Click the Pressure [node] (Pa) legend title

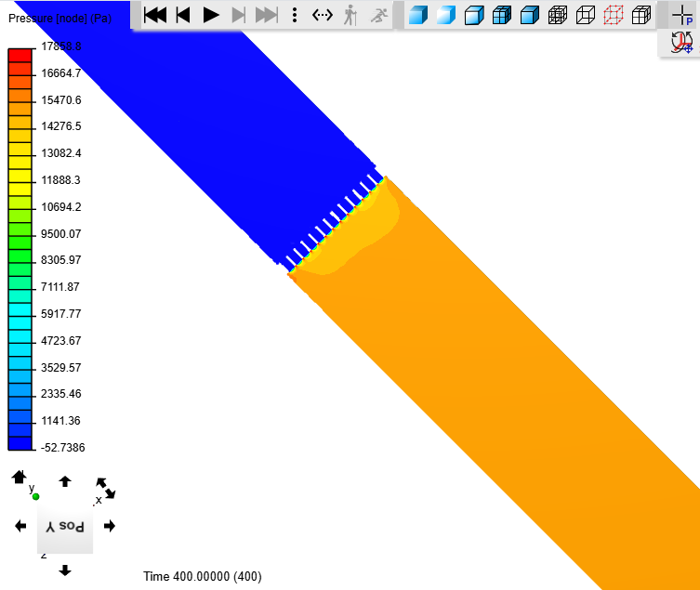(59, 19)
